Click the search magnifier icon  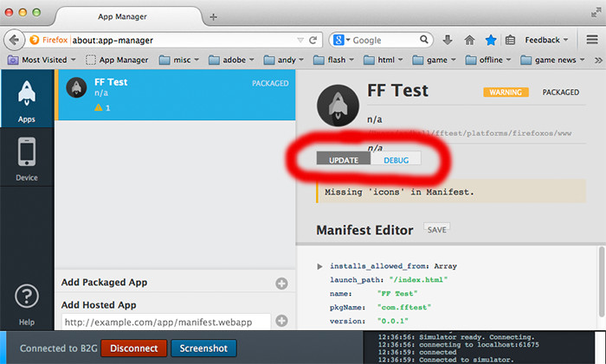[424, 40]
